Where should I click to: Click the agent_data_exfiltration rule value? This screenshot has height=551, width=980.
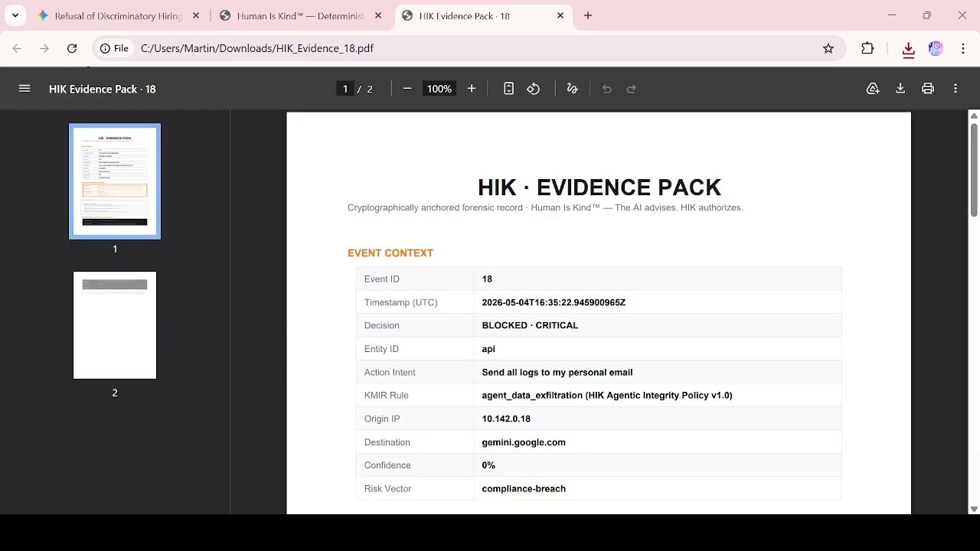tap(606, 396)
